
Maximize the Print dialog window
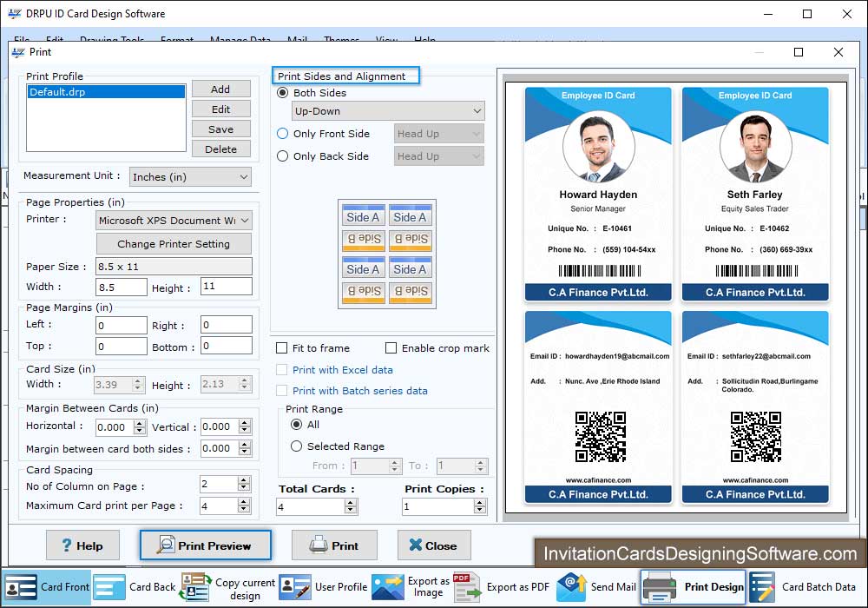coord(799,52)
